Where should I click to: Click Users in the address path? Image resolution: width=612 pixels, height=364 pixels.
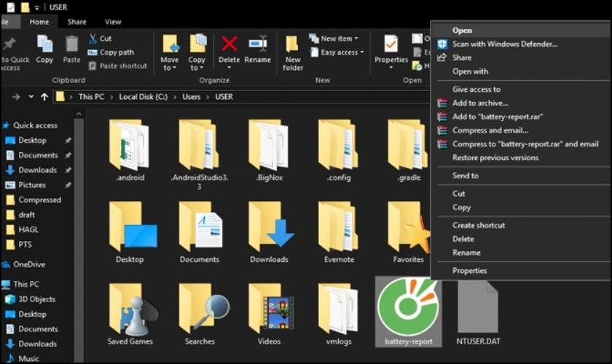[x=191, y=97]
